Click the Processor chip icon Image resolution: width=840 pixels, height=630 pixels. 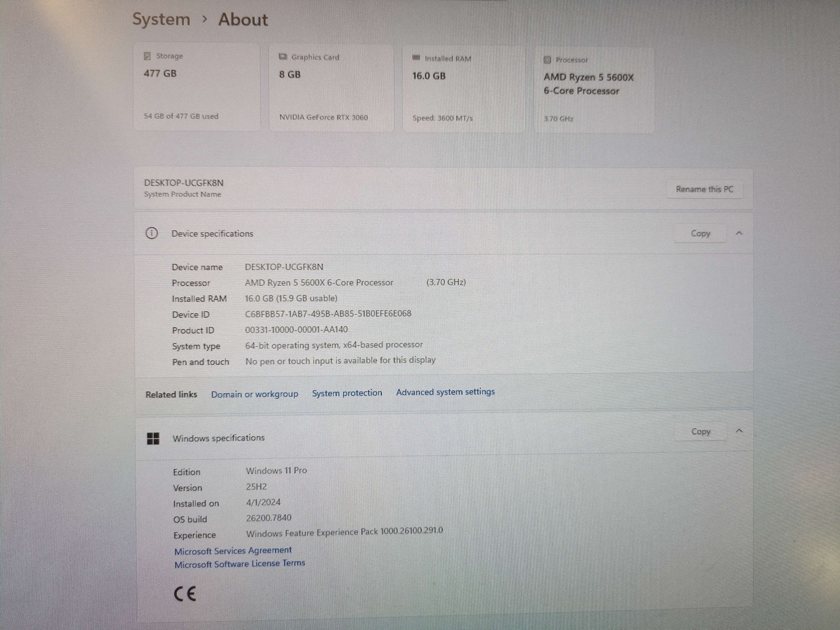547,60
